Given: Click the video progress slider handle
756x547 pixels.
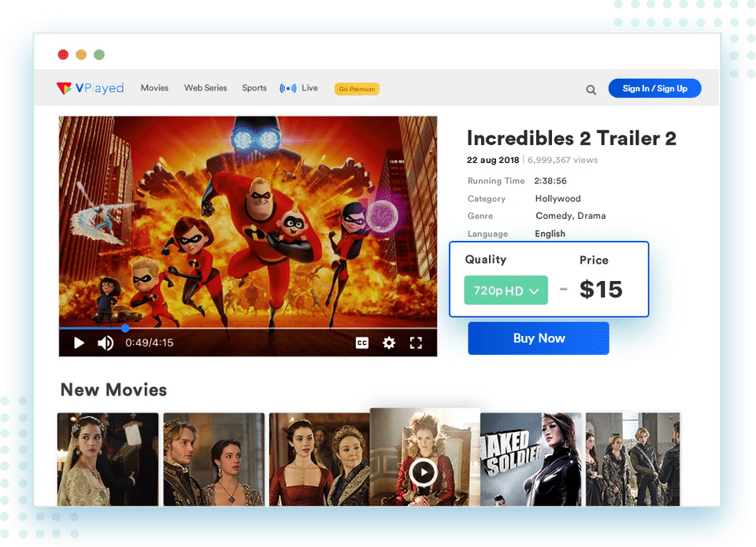Looking at the screenshot, I should (x=125, y=328).
